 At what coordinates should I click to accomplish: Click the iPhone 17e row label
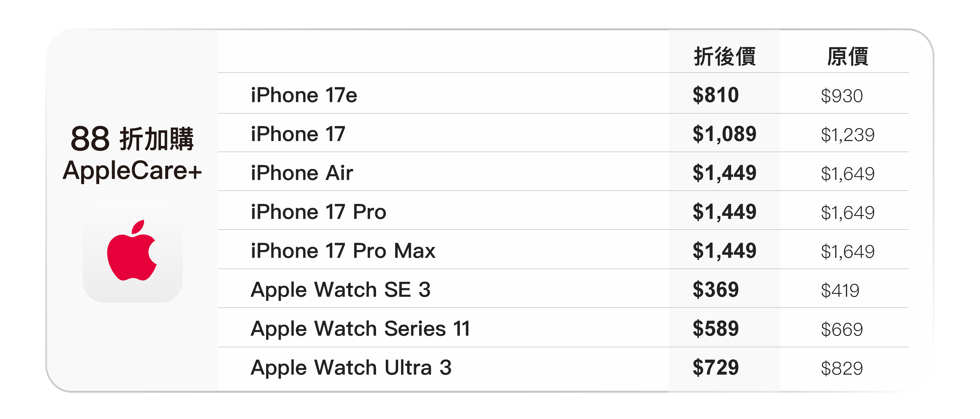tap(304, 95)
